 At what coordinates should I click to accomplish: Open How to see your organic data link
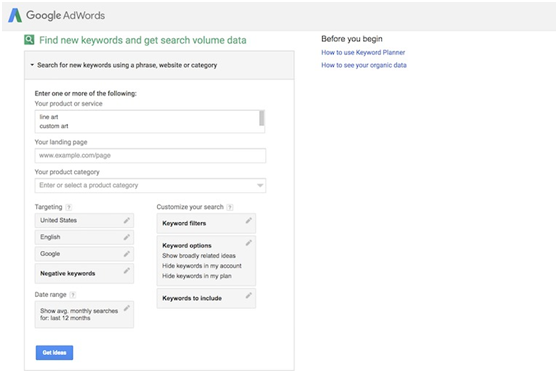(364, 65)
